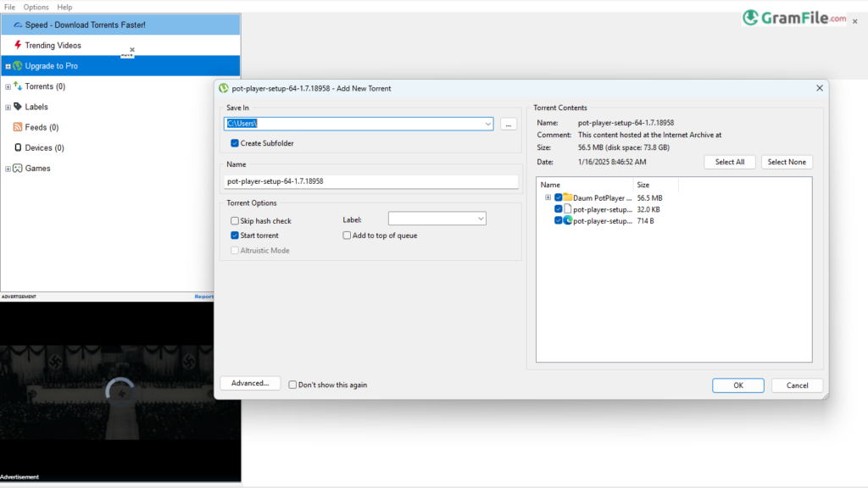The height and width of the screenshot is (488, 868).
Task: Close the GramFile banner with the x
Action: [855, 21]
